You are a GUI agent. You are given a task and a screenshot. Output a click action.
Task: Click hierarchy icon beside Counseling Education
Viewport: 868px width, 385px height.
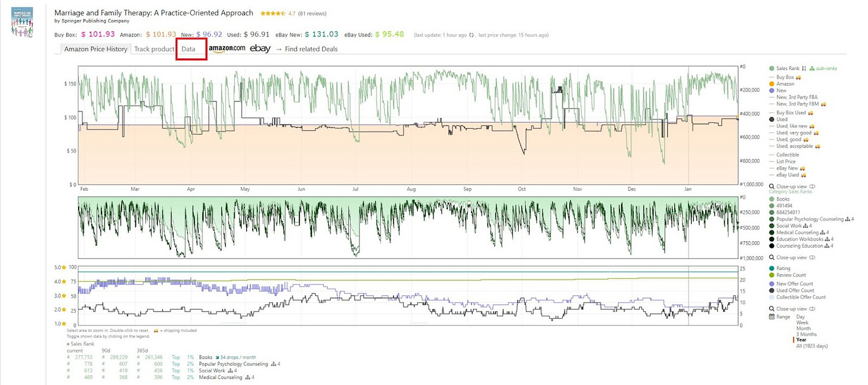pyautogui.click(x=827, y=246)
